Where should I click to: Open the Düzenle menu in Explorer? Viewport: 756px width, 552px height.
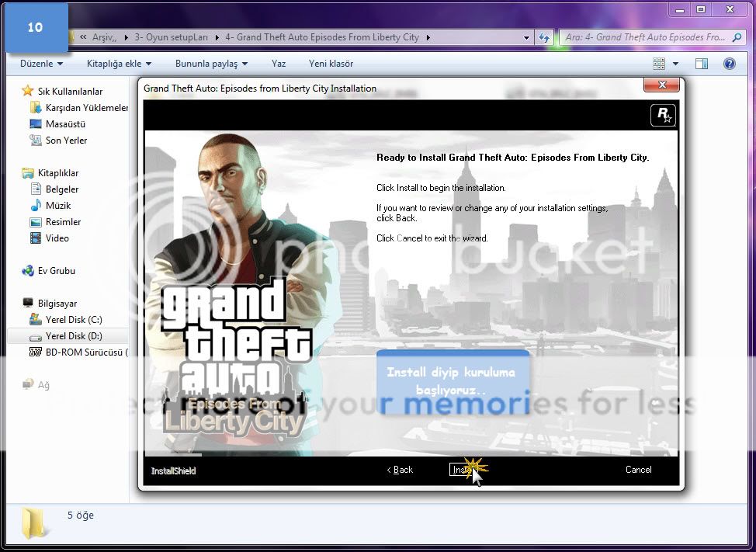[x=41, y=64]
